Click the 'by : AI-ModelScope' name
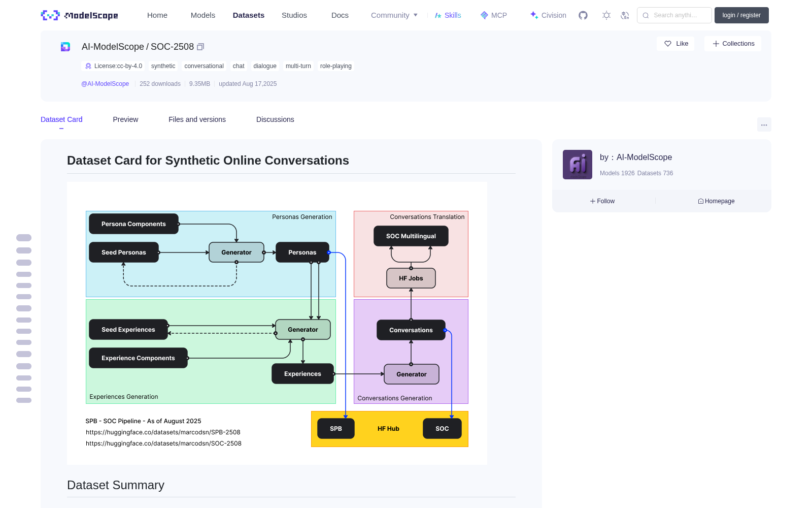 (636, 157)
